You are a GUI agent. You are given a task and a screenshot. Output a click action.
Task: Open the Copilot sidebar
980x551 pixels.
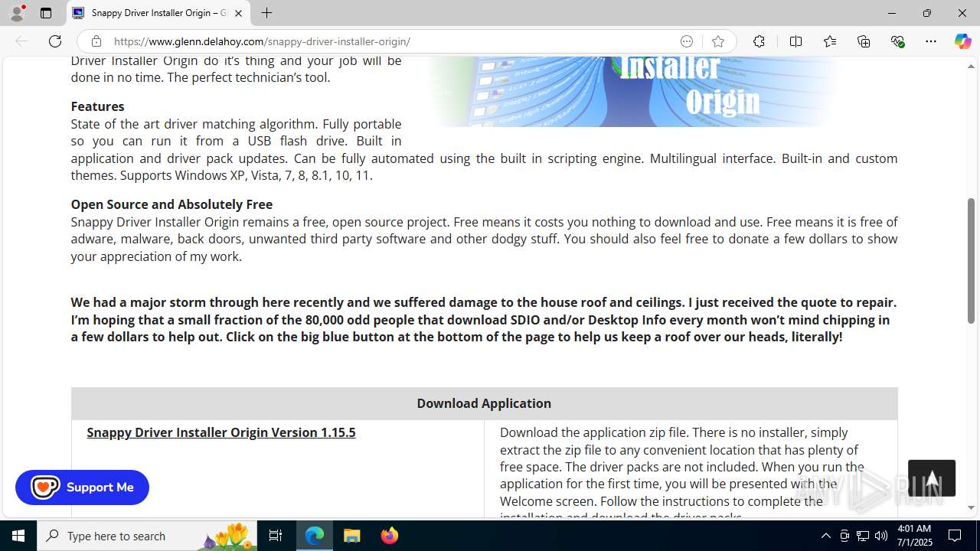(962, 41)
